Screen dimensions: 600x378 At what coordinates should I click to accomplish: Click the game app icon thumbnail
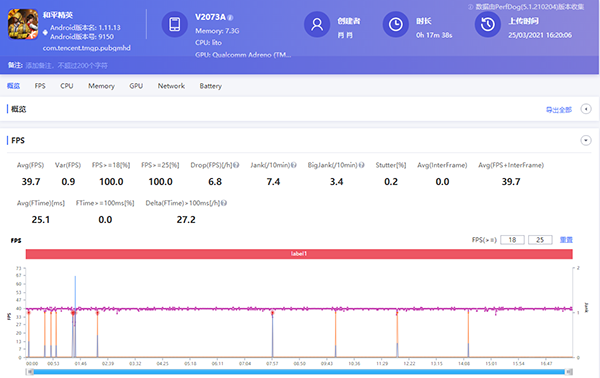coord(23,24)
